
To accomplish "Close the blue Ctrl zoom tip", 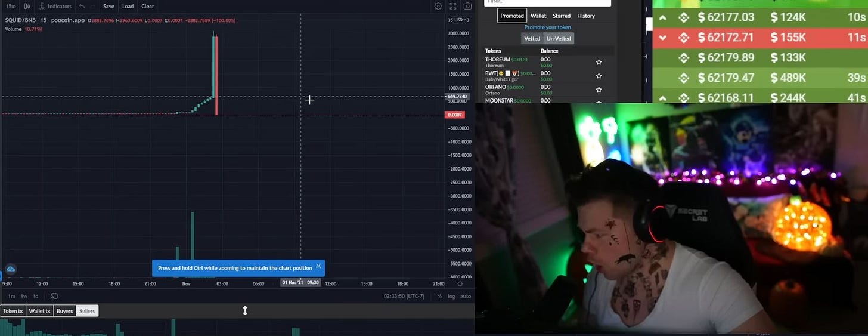I will 318,266.
